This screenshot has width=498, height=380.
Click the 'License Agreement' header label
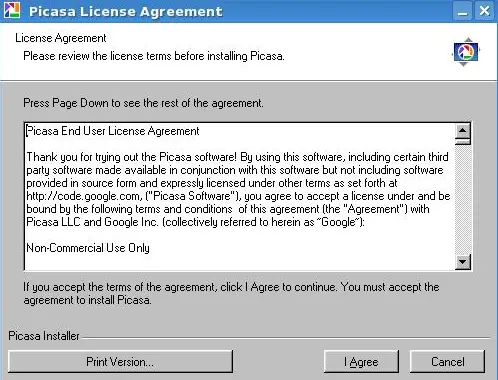61,38
